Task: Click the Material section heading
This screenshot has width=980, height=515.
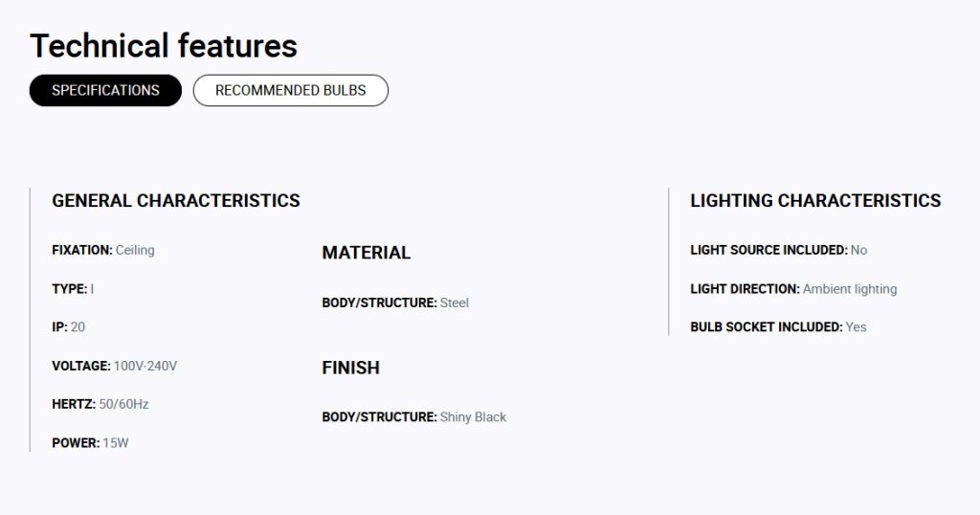Action: [367, 253]
